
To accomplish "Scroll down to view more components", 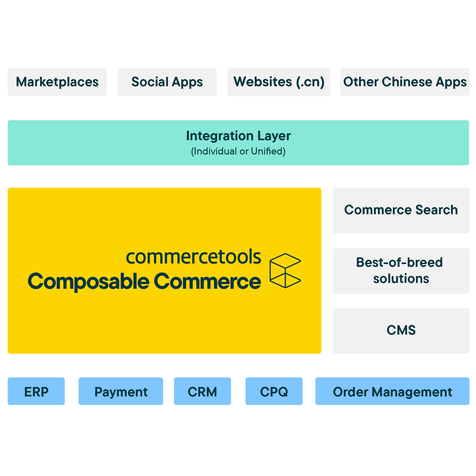I will (238, 458).
